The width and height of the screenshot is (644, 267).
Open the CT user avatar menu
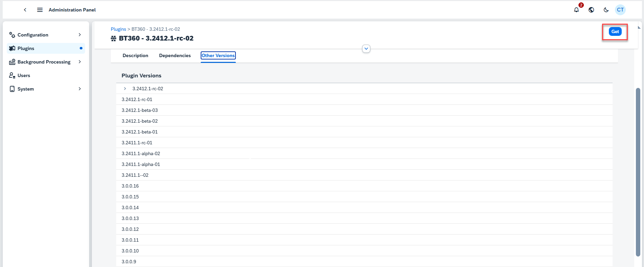(620, 10)
